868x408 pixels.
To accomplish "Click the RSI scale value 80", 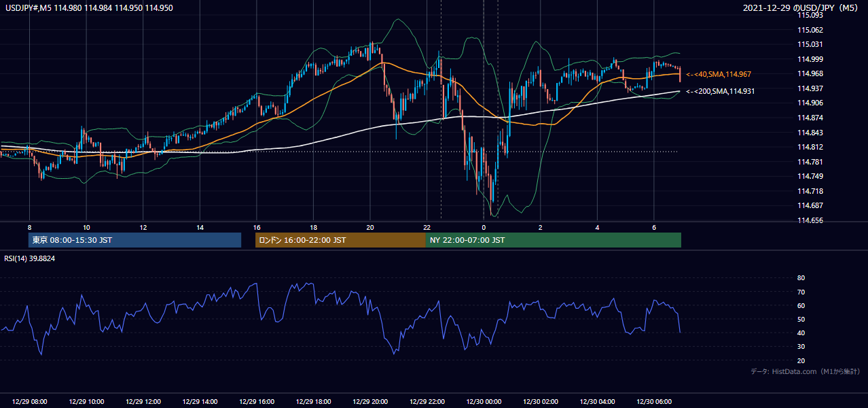I will pos(801,278).
